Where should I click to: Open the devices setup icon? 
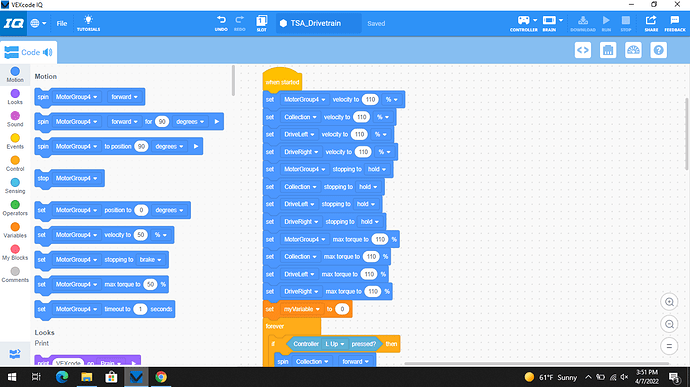(608, 50)
